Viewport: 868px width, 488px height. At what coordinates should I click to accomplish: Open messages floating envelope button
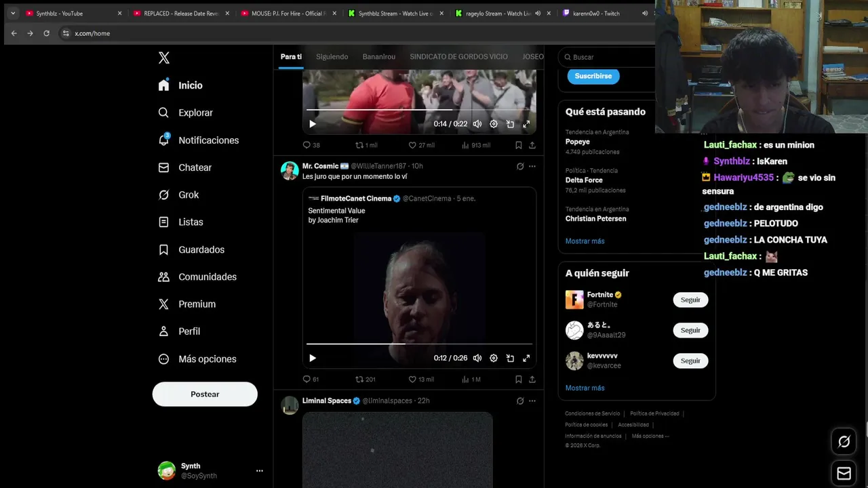pyautogui.click(x=844, y=473)
